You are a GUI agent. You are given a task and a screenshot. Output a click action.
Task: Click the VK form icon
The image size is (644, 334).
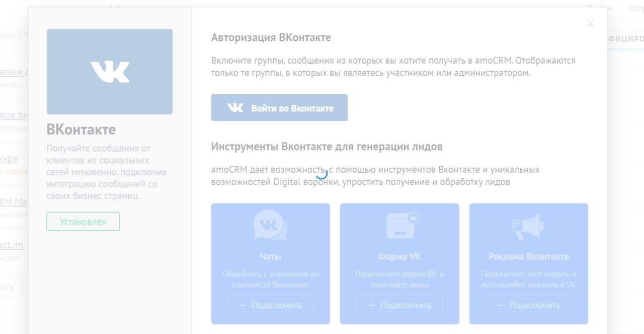click(403, 225)
